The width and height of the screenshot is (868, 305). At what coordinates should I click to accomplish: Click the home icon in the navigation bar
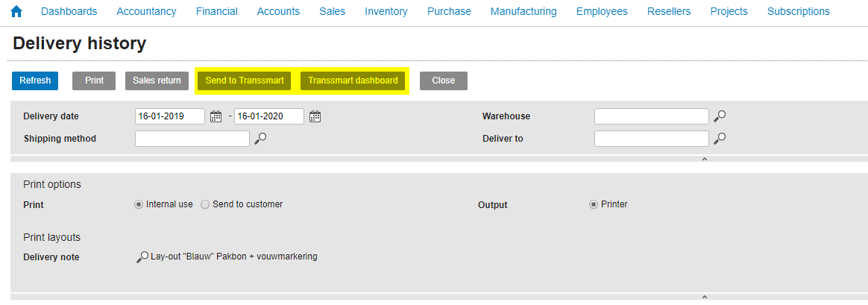[16, 11]
